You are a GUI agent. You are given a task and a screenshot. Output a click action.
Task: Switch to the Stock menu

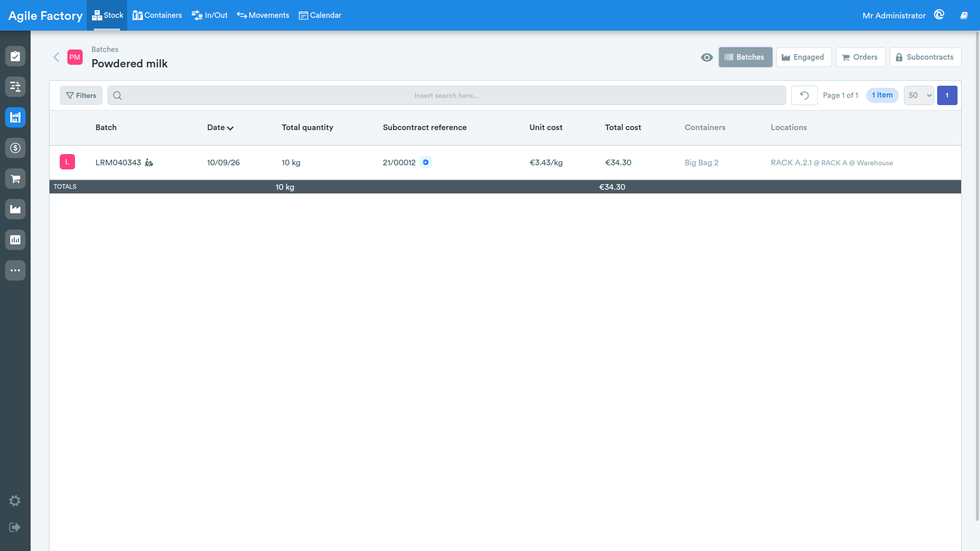coord(107,15)
